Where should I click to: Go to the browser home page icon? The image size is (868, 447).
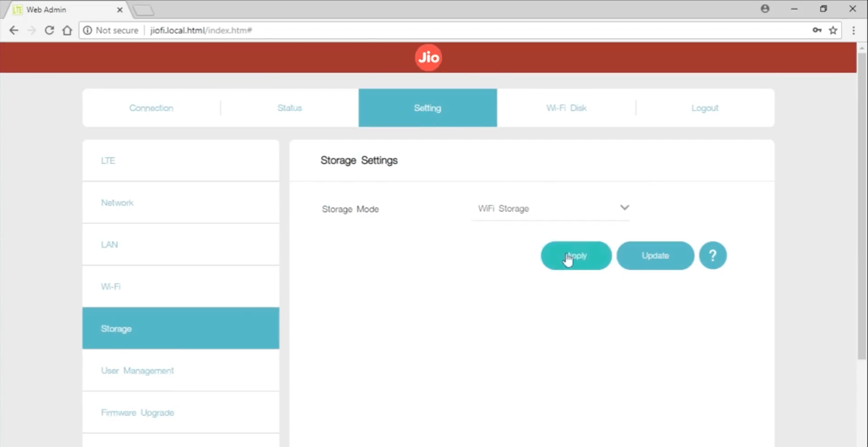click(x=67, y=30)
